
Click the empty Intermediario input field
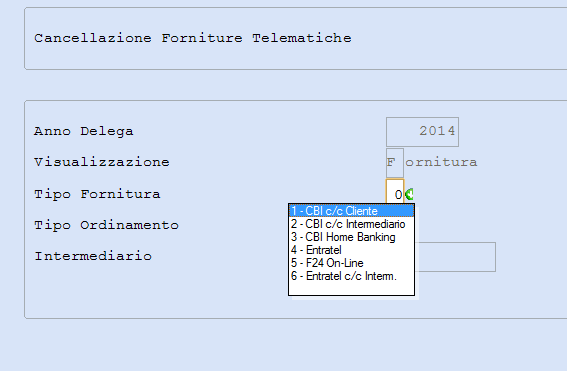tap(455, 257)
